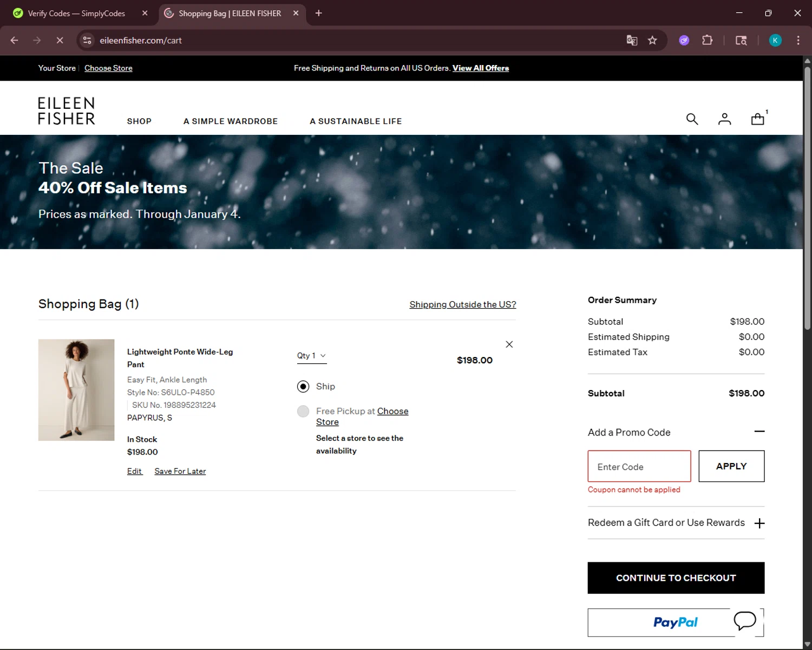This screenshot has height=650, width=812.
Task: Click Save For Later link
Action: 180,471
